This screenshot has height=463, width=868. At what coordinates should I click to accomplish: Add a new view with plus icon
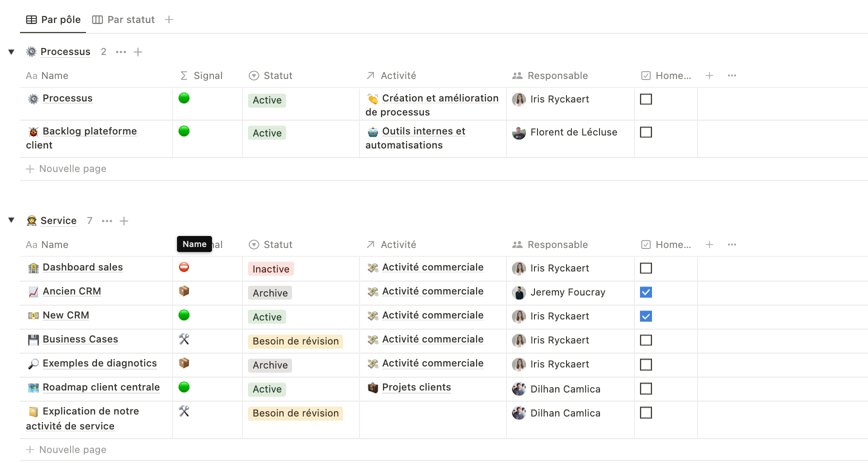(169, 19)
